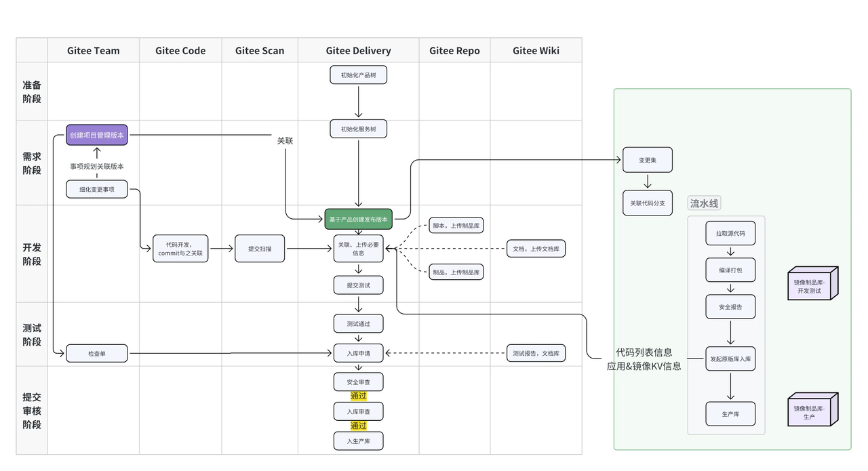Click the yellow 通过 label below 入库审查
This screenshot has width=868, height=471.
(x=359, y=426)
